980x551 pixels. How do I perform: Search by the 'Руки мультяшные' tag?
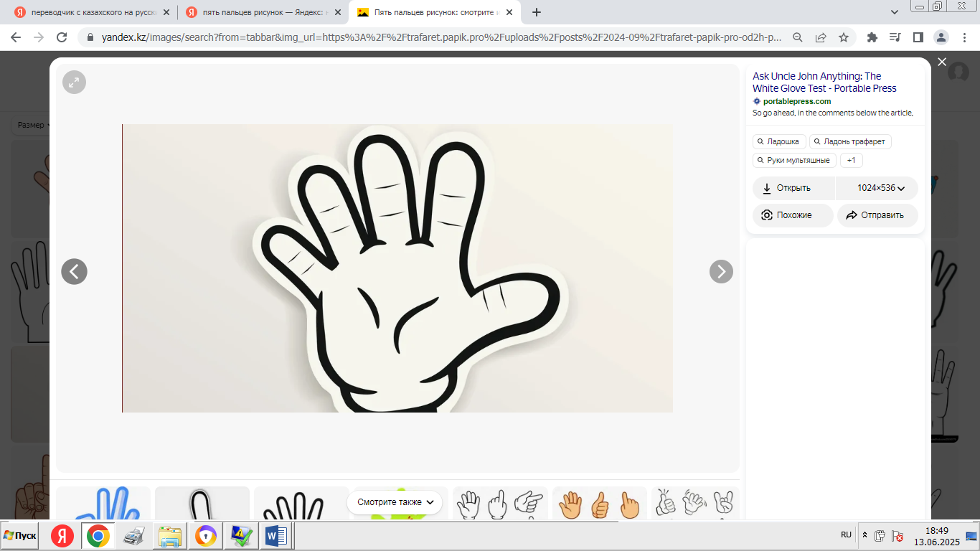tap(794, 160)
